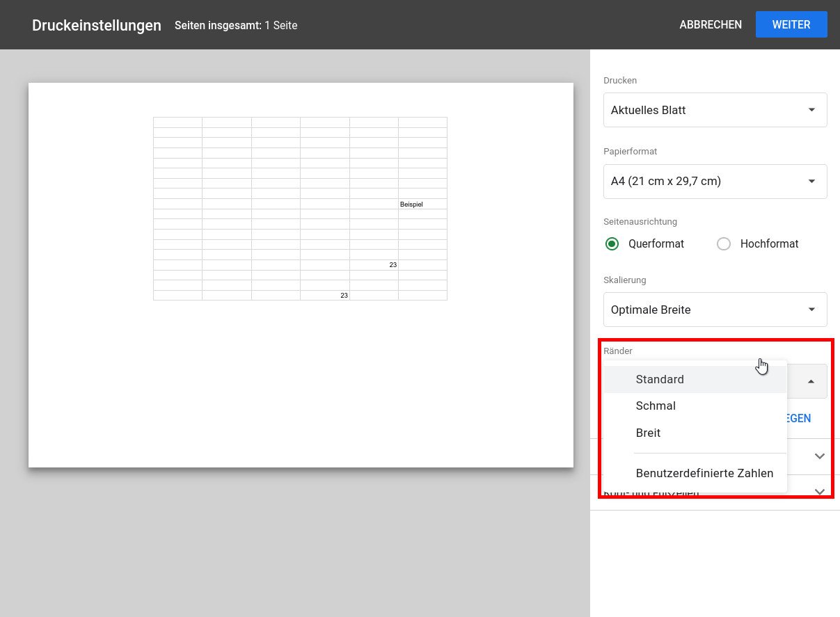The height and width of the screenshot is (617, 840).
Task: Expand the Kopf- und Fußzeilen section
Action: 820,492
